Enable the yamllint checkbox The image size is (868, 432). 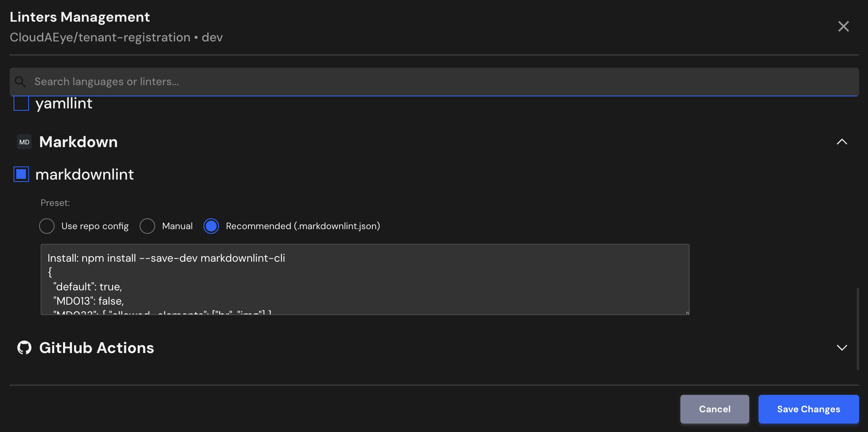(21, 104)
